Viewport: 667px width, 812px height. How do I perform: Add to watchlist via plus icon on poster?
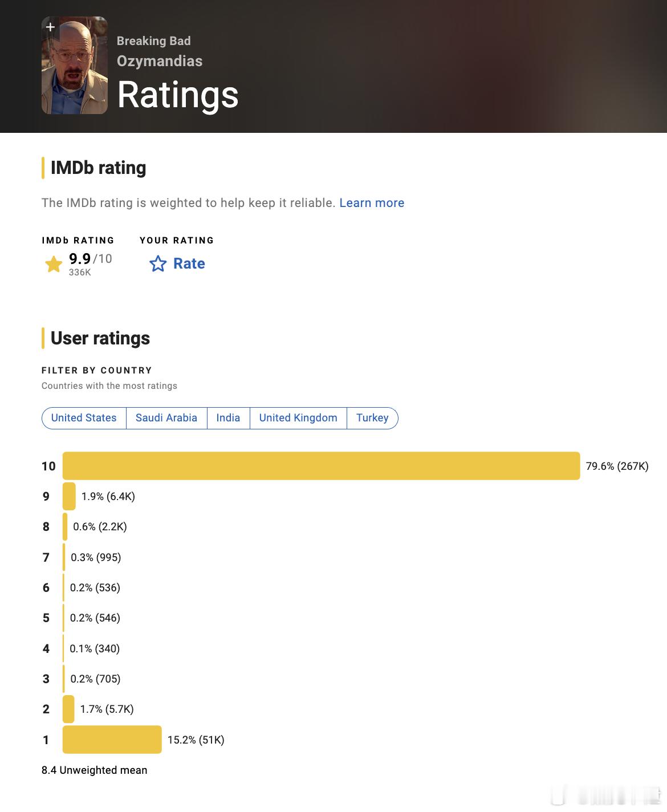50,27
